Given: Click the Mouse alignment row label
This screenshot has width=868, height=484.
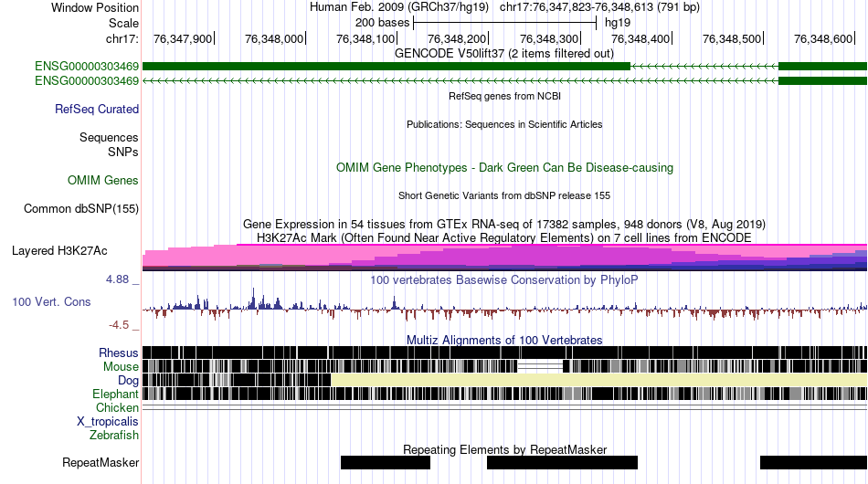Looking at the screenshot, I should pos(121,367).
